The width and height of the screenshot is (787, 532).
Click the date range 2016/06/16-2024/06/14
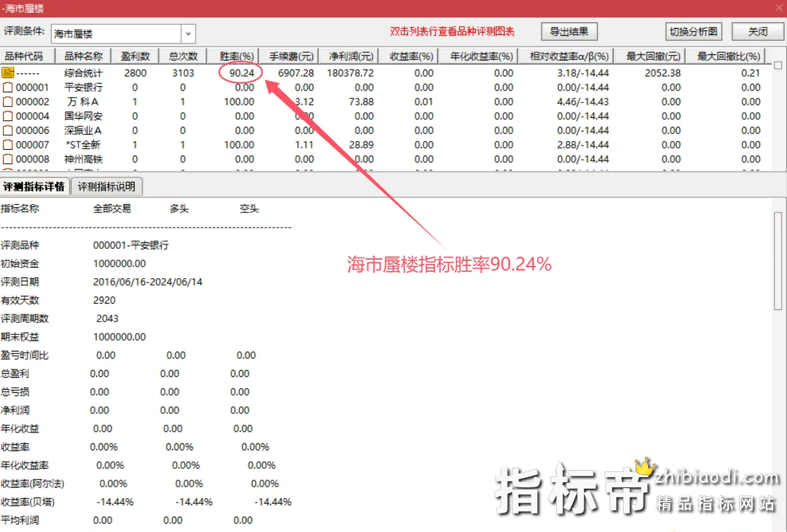pos(148,281)
